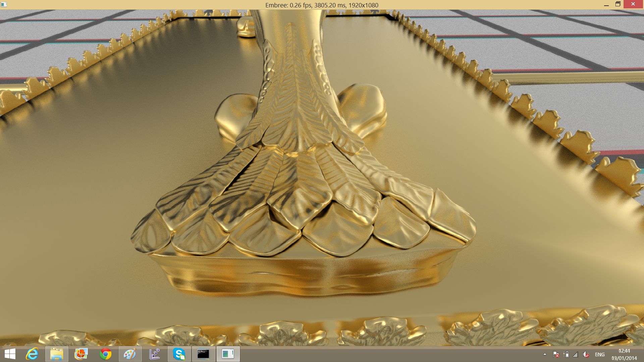
Task: Click the muted speaker volume icon
Action: pos(586,354)
